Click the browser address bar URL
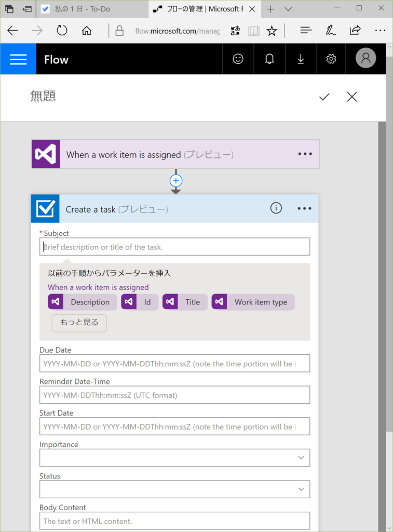The width and height of the screenshot is (393, 532). click(178, 31)
